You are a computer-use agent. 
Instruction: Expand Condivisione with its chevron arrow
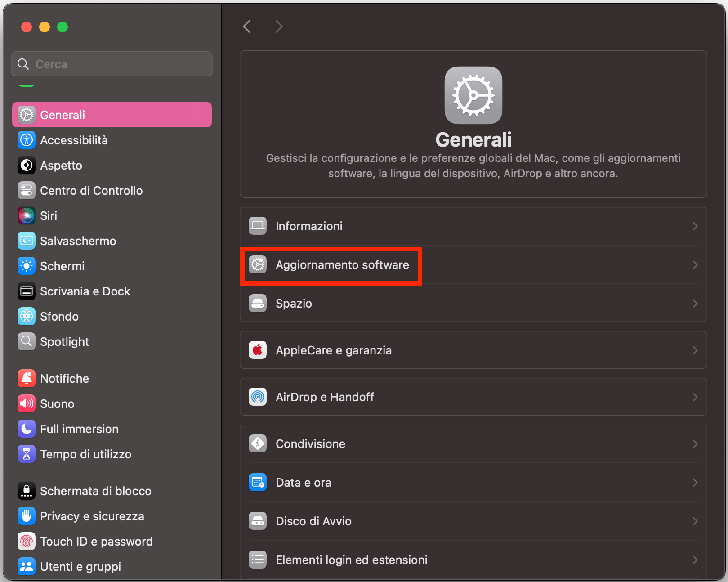click(x=695, y=444)
